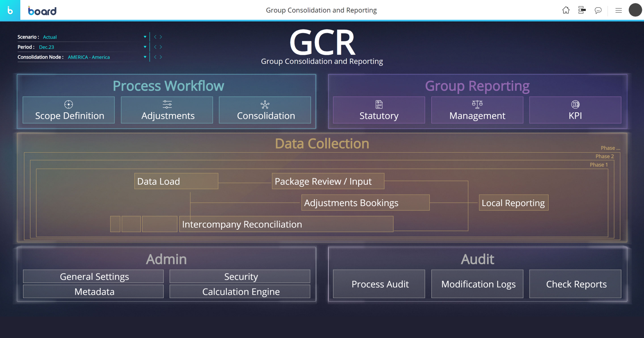This screenshot has width=644, height=338.
Task: Go to the Home screen icon
Action: point(566,10)
